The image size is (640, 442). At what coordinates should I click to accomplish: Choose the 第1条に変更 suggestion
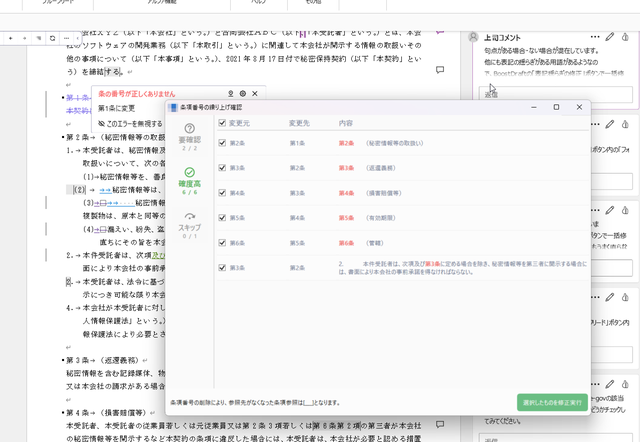[x=117, y=108]
